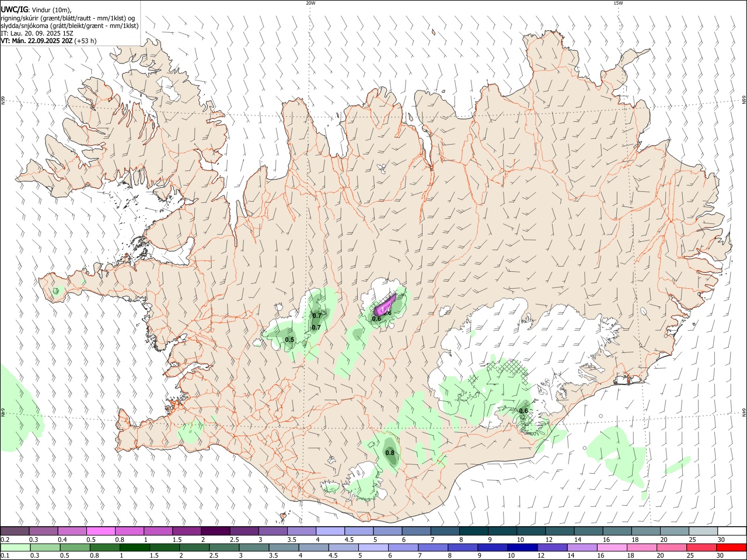Click the 0.8 value label on the map
This screenshot has width=747, height=560.
(390, 453)
